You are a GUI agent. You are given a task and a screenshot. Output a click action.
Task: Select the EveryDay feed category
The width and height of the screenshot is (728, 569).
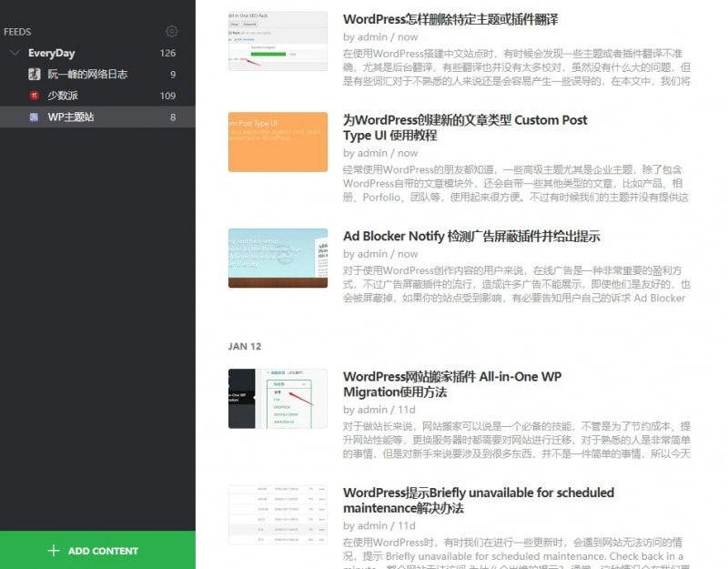click(52, 54)
